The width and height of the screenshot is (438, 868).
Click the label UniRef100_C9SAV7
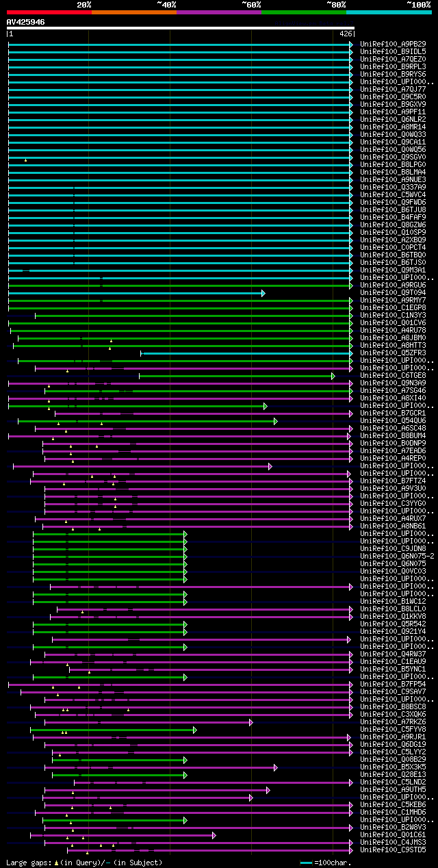pyautogui.click(x=393, y=692)
